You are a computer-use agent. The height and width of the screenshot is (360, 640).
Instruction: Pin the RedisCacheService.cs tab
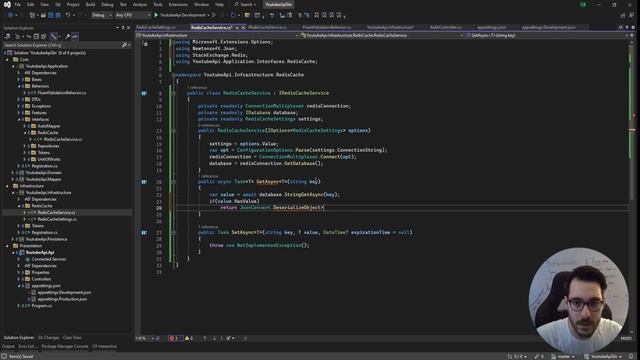(x=237, y=27)
